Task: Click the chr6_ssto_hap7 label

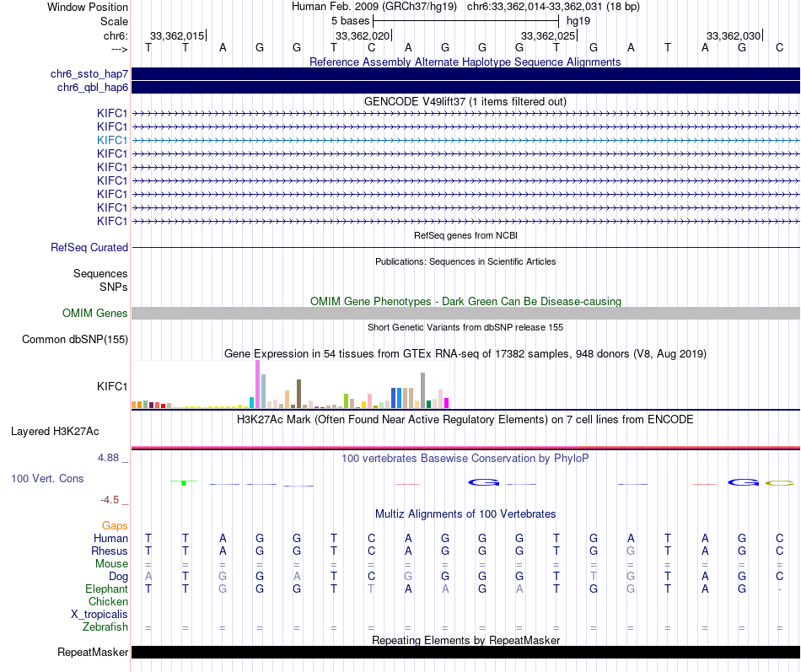Action: [89, 73]
